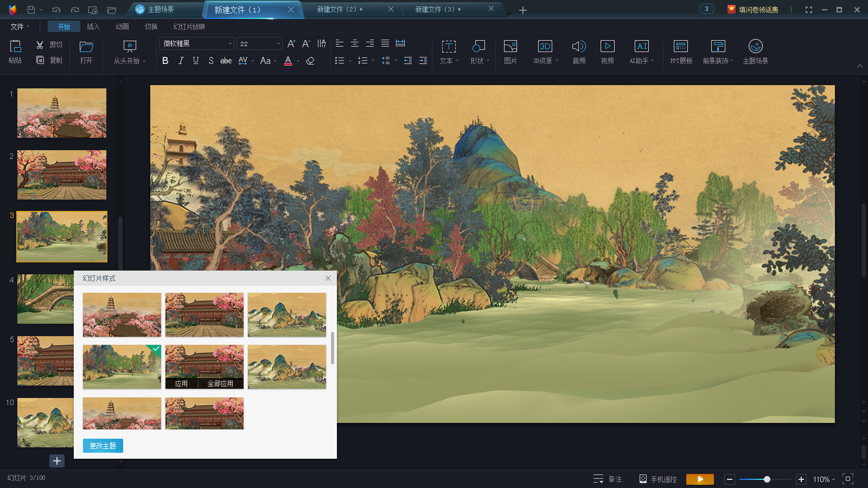Click the cut (剪切) scissors icon

click(x=40, y=44)
